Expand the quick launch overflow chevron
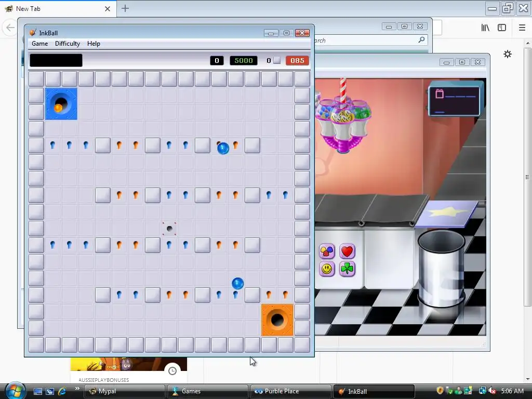The width and height of the screenshot is (532, 399). click(x=77, y=389)
